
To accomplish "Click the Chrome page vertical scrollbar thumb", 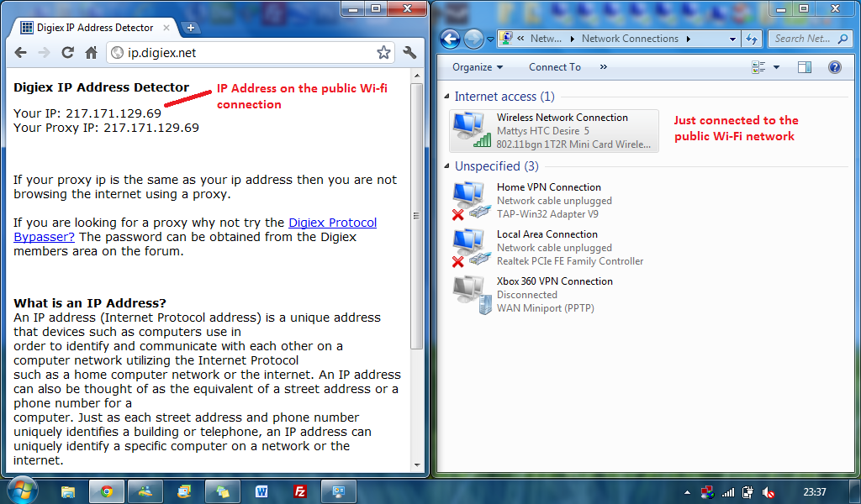I will click(x=417, y=216).
